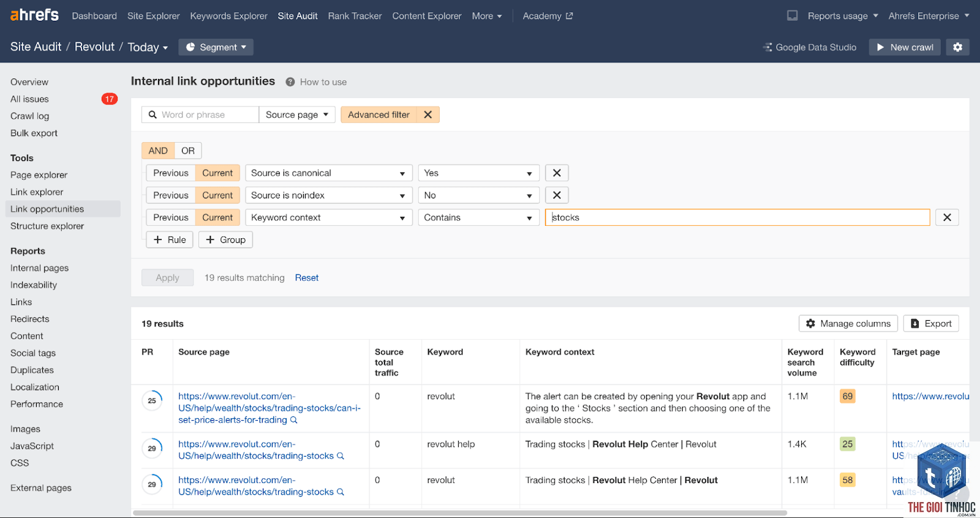Choose Previous for Source is noindex rule
The image size is (980, 518).
pyautogui.click(x=171, y=195)
